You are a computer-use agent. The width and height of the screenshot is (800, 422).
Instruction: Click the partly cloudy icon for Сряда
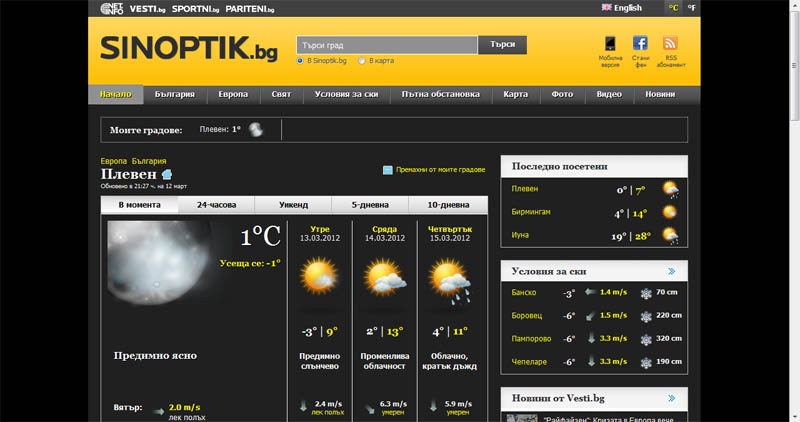coord(385,278)
